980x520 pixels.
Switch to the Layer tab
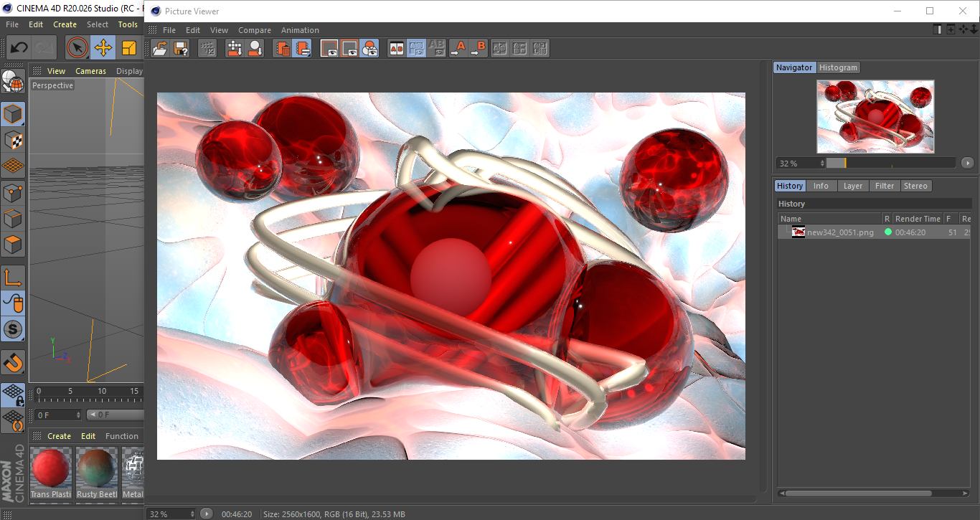point(853,186)
